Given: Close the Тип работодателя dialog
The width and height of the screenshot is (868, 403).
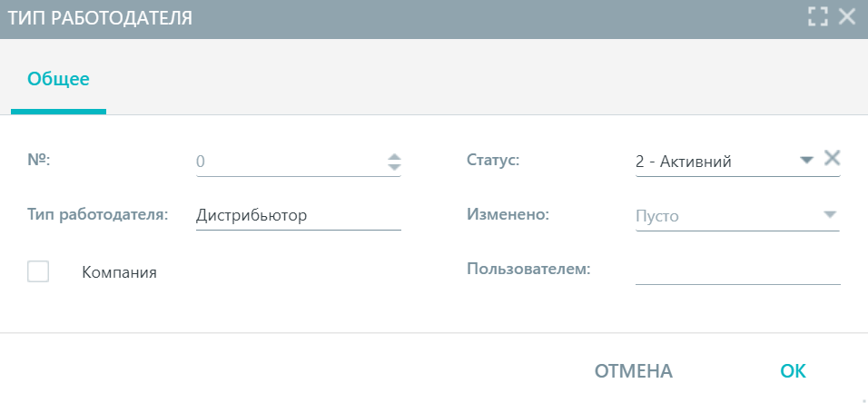Looking at the screenshot, I should click(x=847, y=17).
